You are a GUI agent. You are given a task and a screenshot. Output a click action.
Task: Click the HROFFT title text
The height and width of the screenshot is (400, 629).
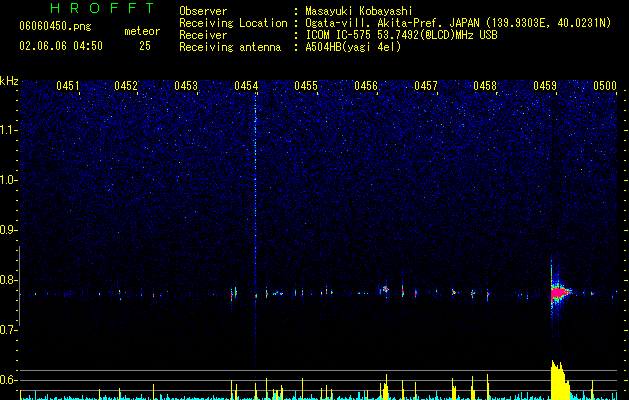tap(103, 8)
